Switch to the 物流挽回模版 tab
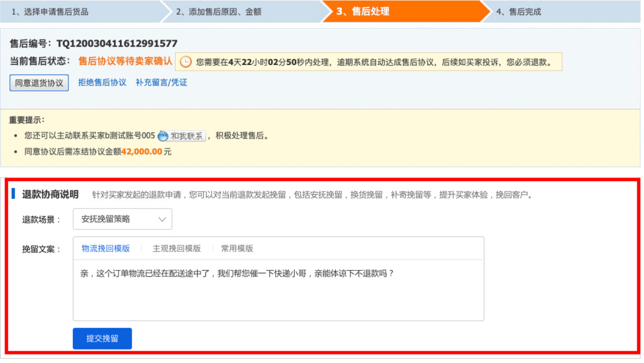 (105, 248)
